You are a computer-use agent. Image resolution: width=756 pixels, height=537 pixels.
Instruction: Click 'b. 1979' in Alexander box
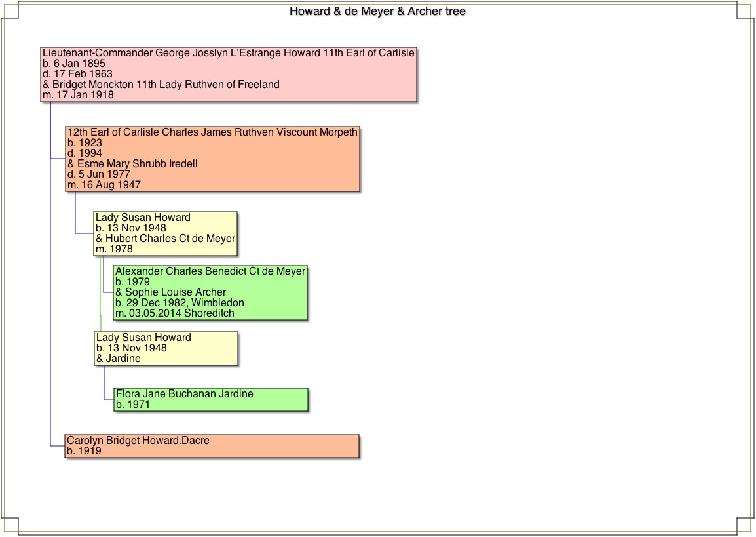132,282
